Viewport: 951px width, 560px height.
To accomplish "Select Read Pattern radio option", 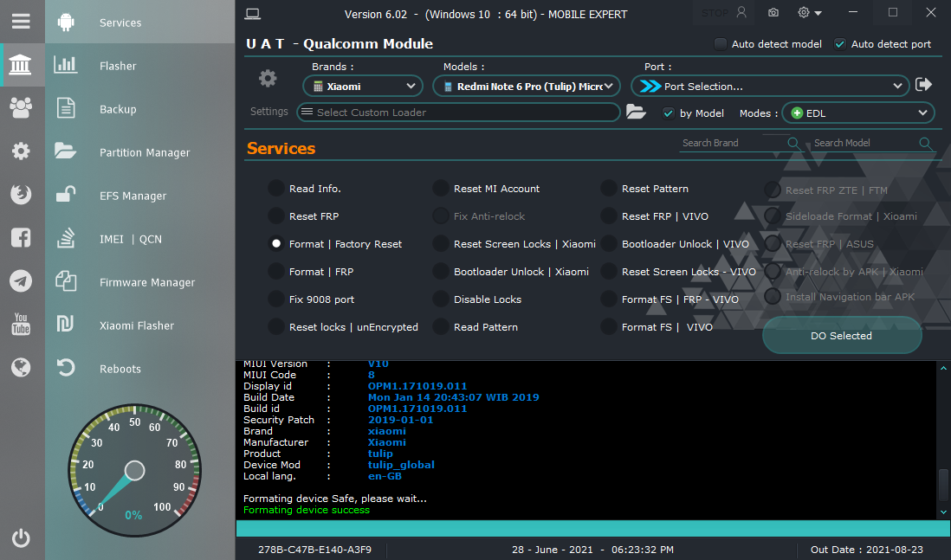I will coord(440,326).
